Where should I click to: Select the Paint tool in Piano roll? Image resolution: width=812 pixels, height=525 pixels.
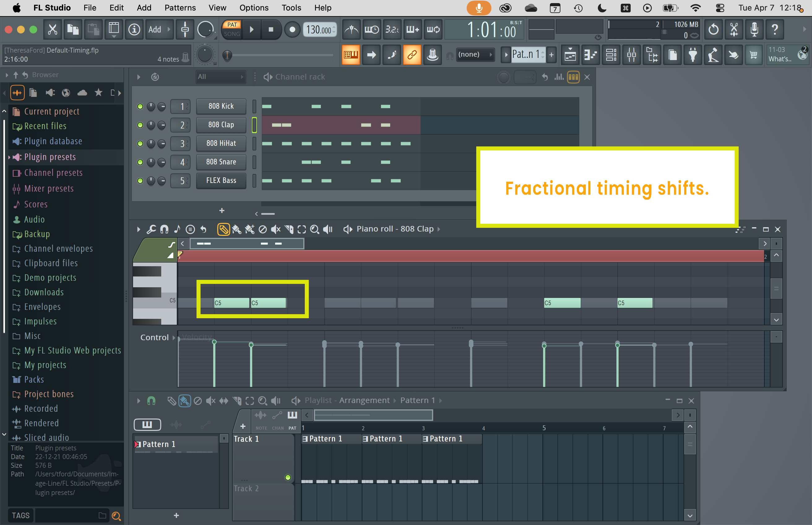pyautogui.click(x=236, y=229)
